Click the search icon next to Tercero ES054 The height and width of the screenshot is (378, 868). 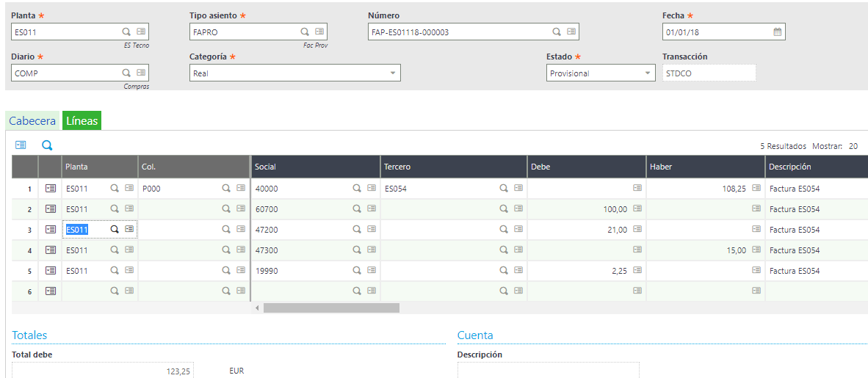[x=504, y=188]
